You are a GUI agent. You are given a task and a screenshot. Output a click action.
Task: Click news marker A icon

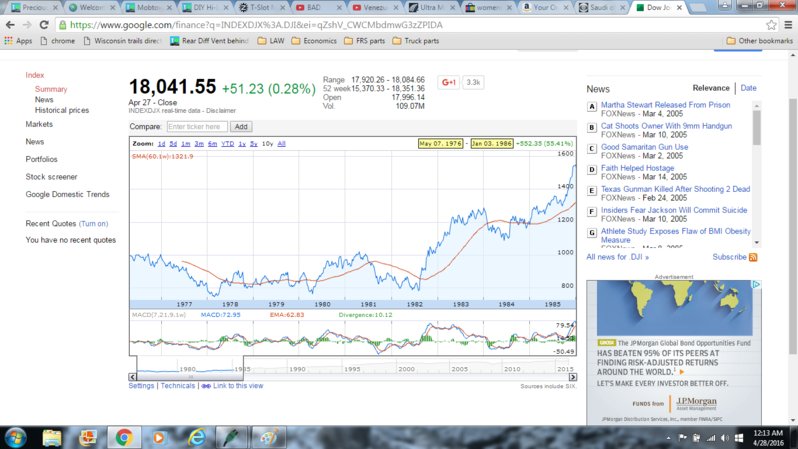click(x=591, y=106)
